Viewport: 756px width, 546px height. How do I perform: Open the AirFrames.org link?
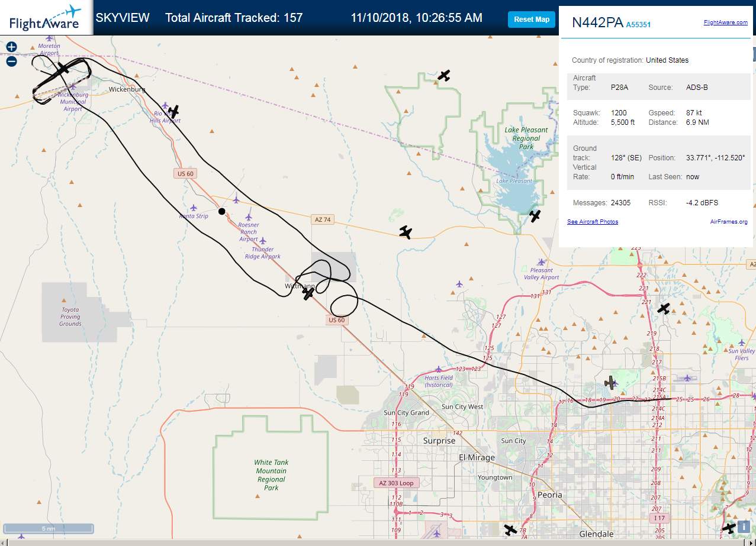729,222
